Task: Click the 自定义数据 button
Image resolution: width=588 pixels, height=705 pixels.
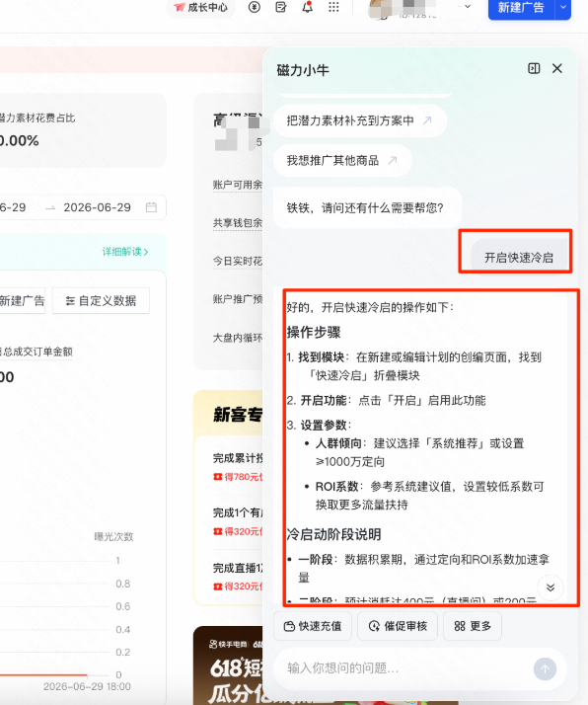Action: pyautogui.click(x=101, y=301)
